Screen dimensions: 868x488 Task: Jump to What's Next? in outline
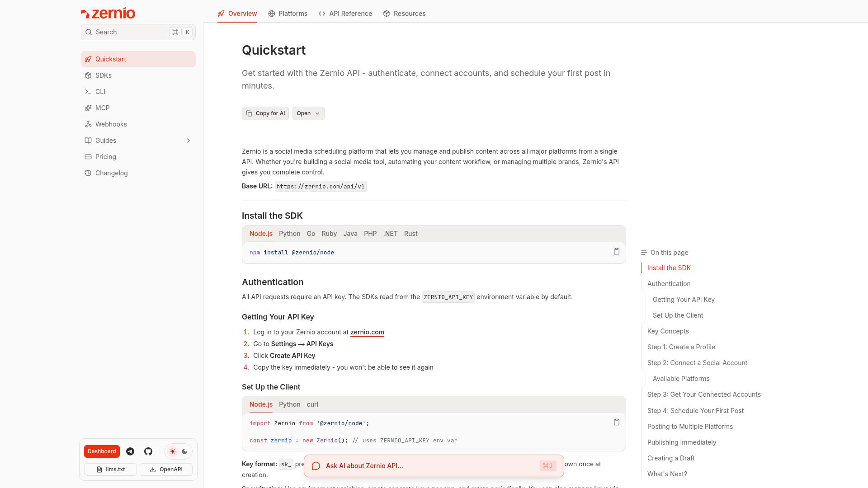pos(667,474)
